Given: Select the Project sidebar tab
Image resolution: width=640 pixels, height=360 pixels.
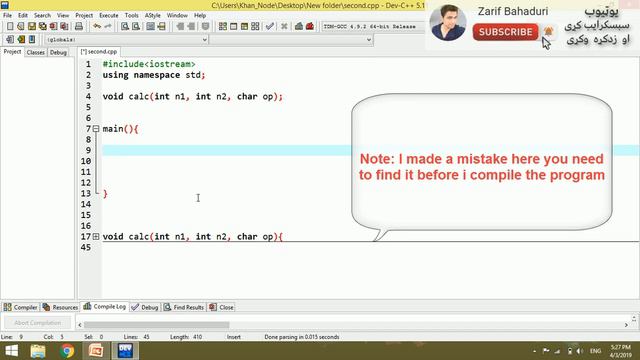Looking at the screenshot, I should 12,52.
